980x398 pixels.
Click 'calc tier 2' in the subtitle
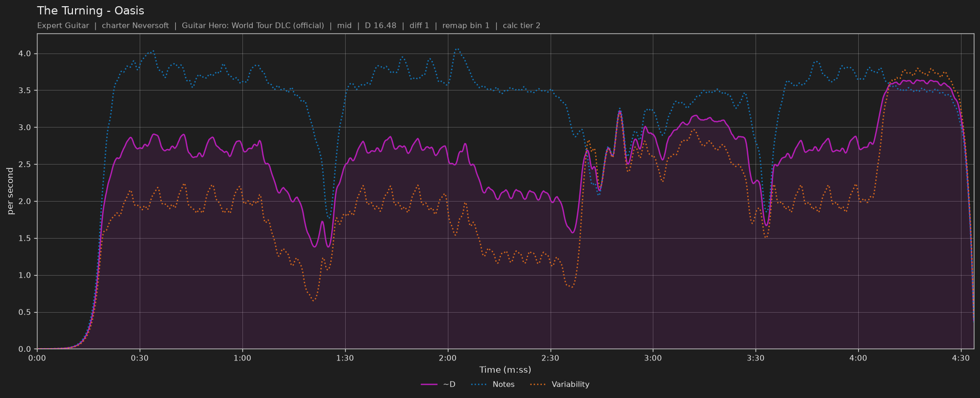521,26
